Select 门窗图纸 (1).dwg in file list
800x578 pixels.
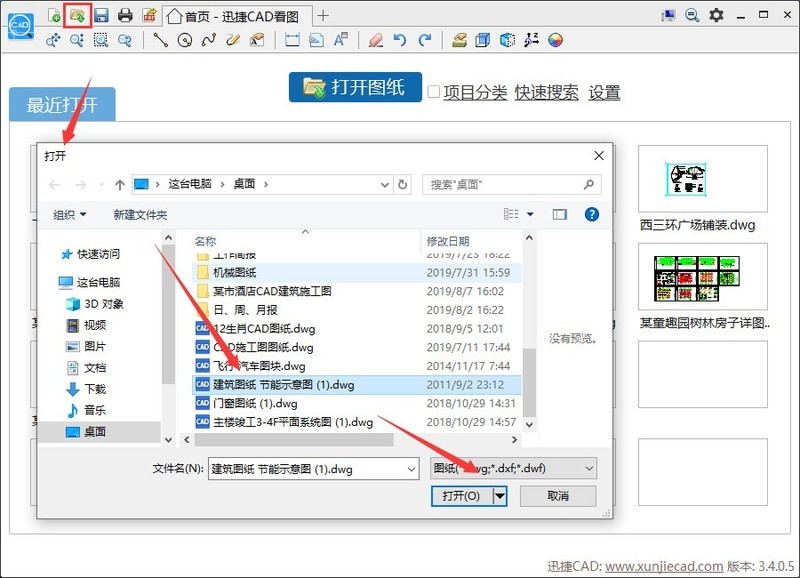click(257, 404)
